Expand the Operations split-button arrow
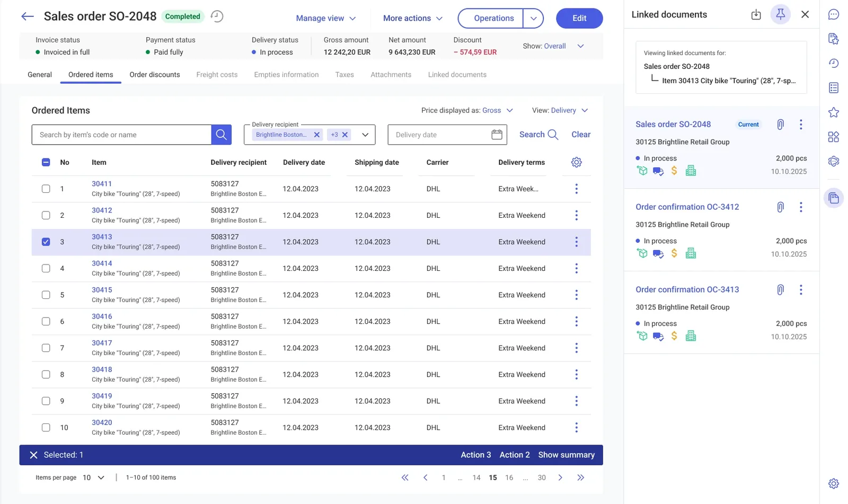848x504 pixels. click(533, 18)
